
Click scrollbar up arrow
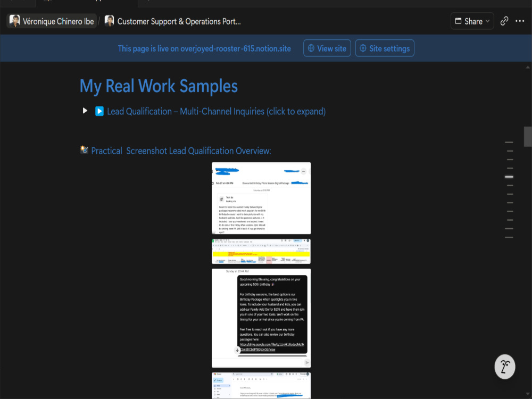point(528,67)
